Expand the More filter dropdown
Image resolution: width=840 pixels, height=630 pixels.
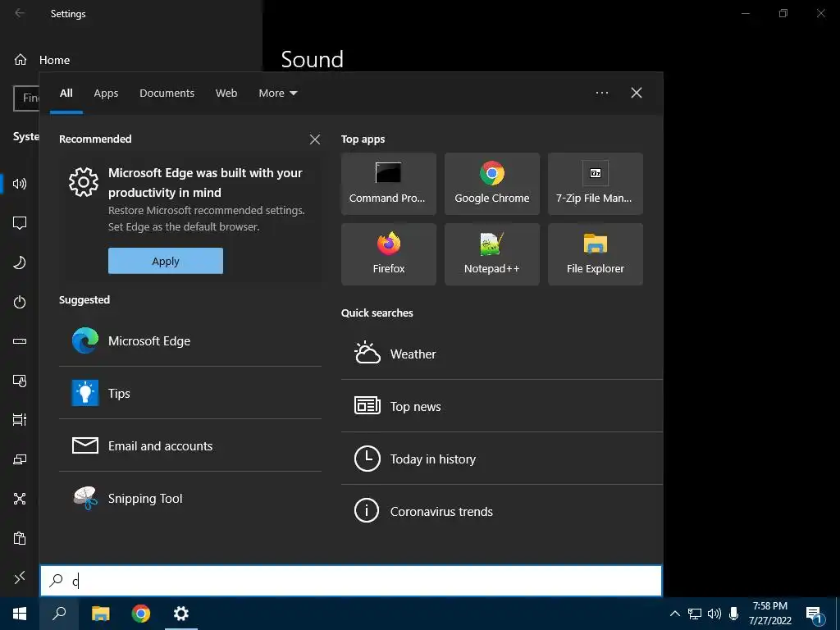(277, 94)
